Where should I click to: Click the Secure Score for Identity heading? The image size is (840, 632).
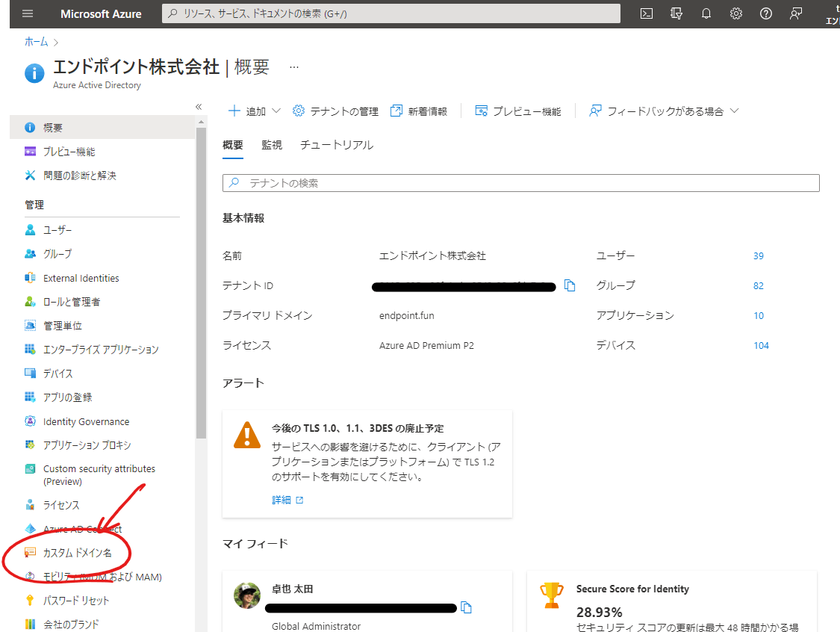[x=632, y=589]
